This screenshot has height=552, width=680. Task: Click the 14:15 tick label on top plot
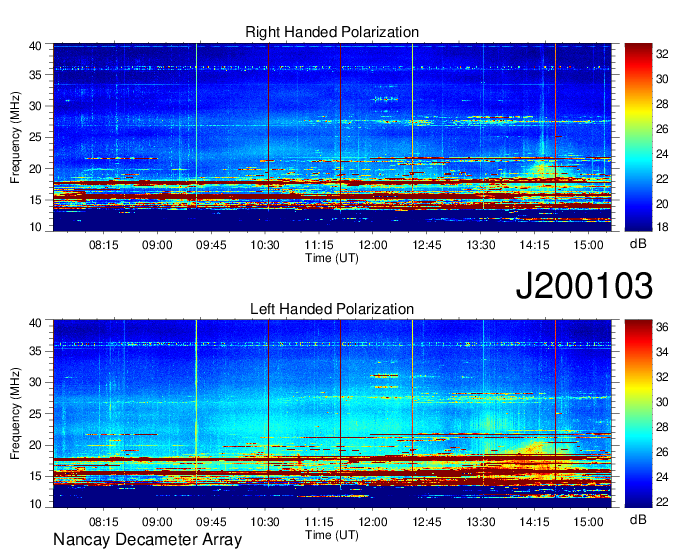click(535, 245)
